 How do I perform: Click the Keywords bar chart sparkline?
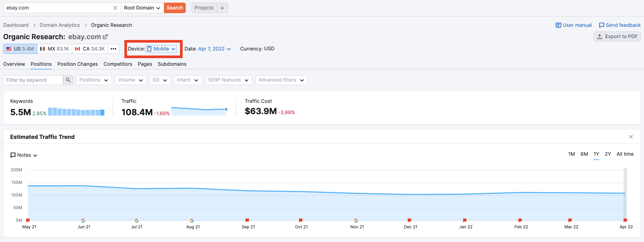76,112
